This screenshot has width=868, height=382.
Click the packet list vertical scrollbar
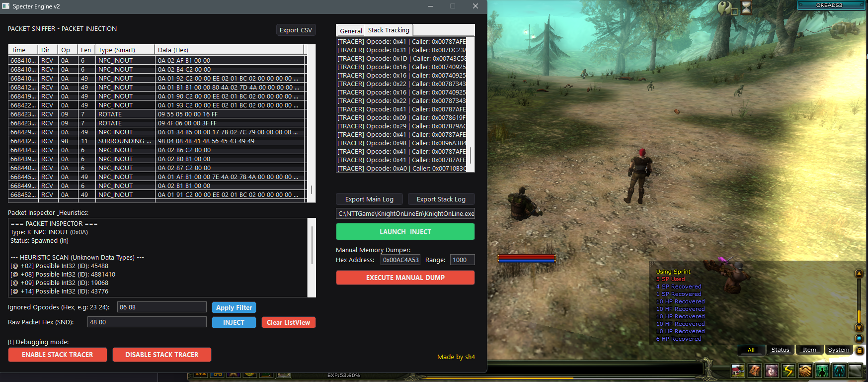click(312, 123)
